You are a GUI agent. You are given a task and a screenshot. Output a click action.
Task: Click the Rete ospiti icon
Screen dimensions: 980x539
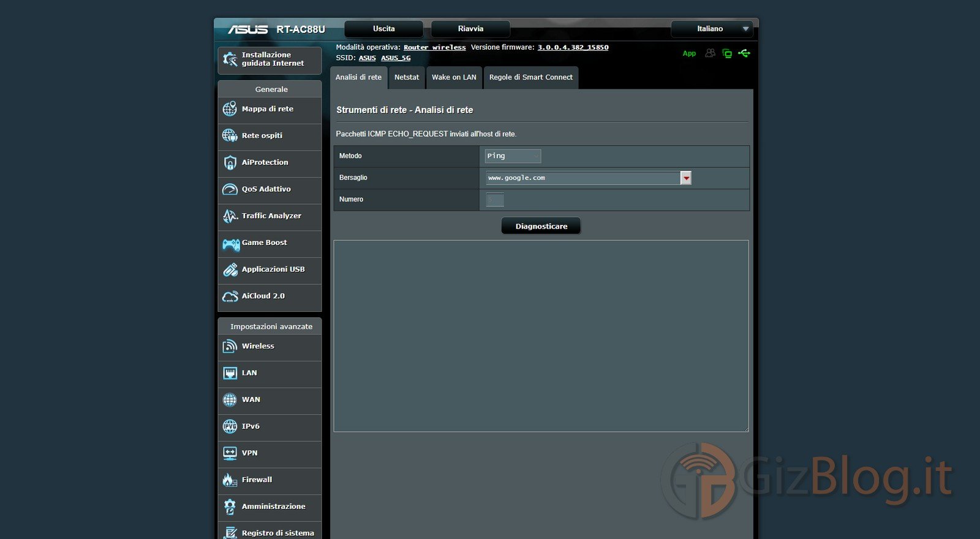point(230,135)
